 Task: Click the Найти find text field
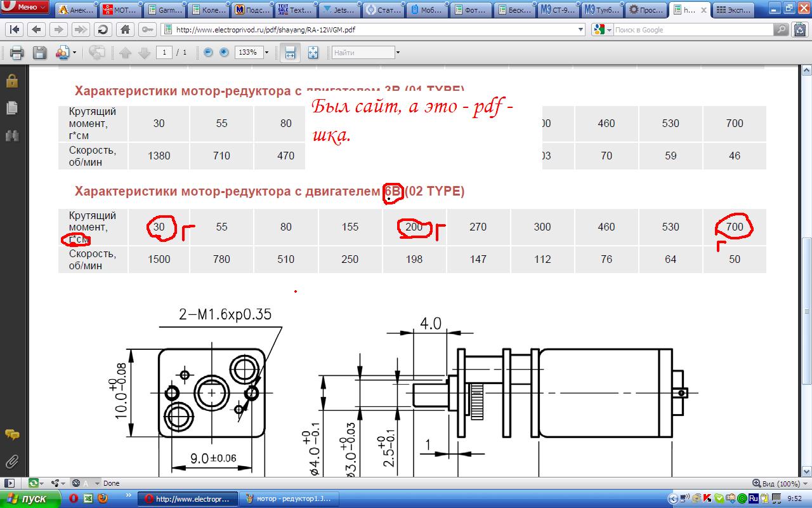click(x=363, y=53)
